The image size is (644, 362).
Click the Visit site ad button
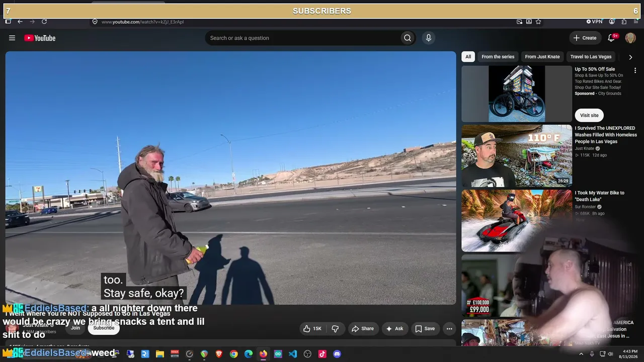[589, 115]
